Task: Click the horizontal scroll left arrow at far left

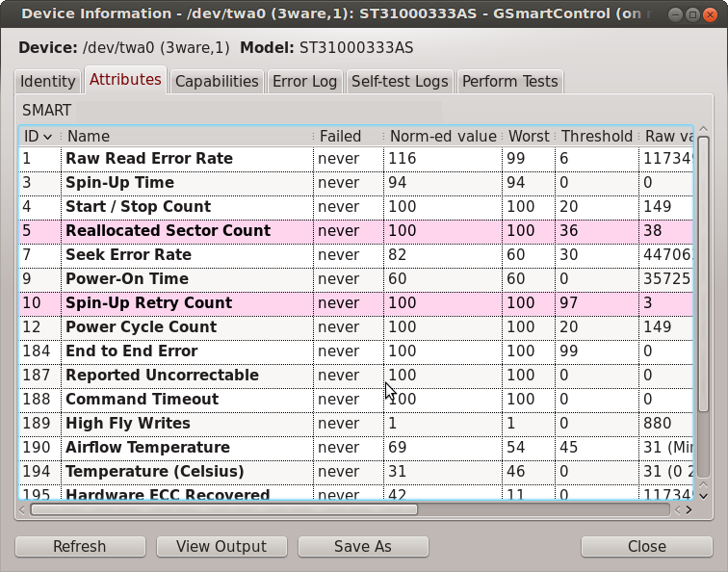Action: (x=22, y=509)
